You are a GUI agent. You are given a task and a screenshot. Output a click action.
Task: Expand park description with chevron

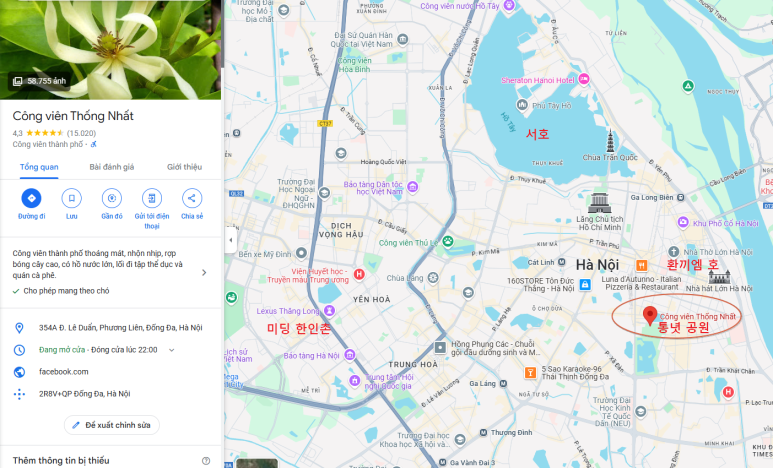point(204,273)
